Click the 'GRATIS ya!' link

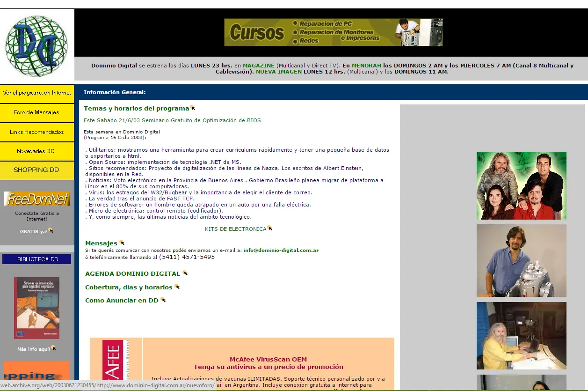point(34,232)
